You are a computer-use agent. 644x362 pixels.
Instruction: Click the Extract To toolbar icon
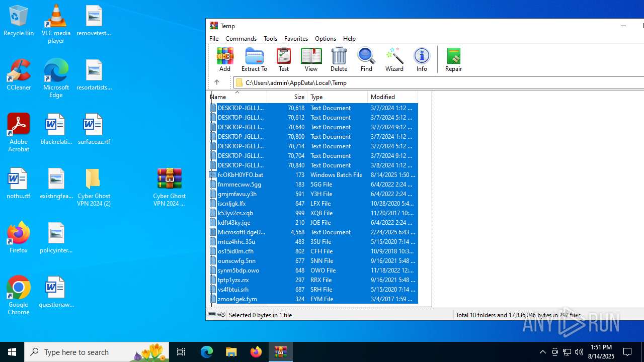pyautogui.click(x=254, y=60)
